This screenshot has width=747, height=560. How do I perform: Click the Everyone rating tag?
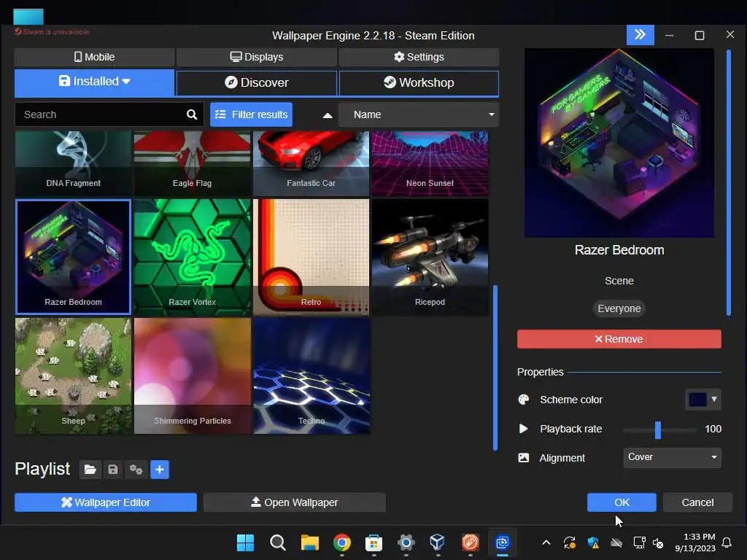(x=619, y=308)
